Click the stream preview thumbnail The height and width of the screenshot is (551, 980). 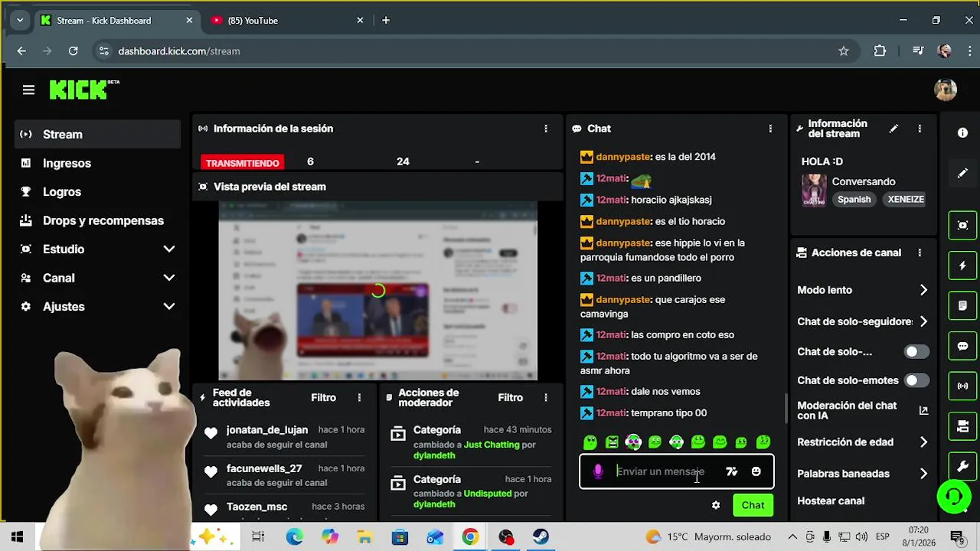378,291
